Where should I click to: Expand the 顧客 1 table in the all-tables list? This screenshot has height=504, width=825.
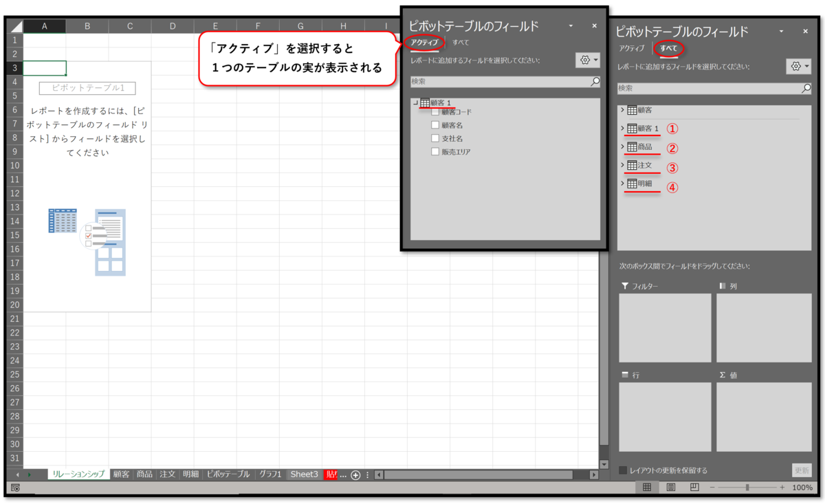coord(623,129)
